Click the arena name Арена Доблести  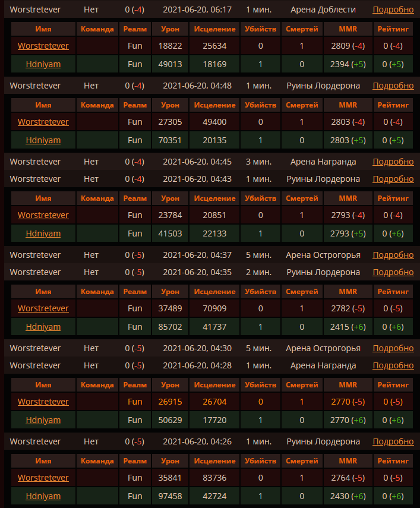[323, 10]
